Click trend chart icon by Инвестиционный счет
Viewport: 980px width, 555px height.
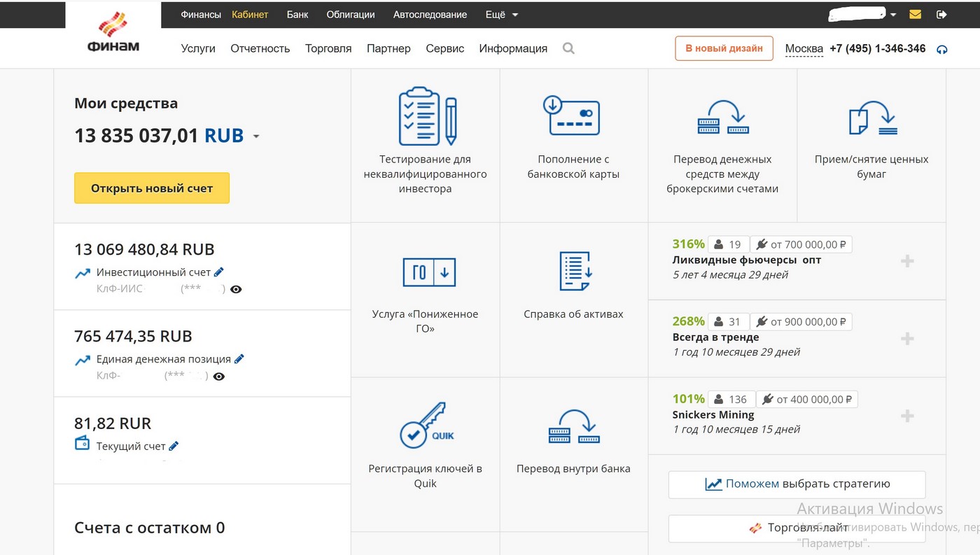coord(83,274)
